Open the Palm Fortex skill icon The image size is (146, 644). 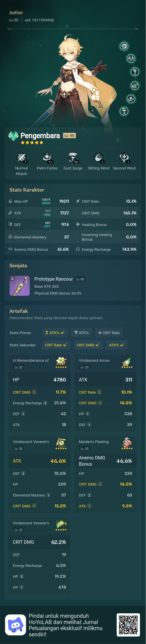[x=47, y=158]
